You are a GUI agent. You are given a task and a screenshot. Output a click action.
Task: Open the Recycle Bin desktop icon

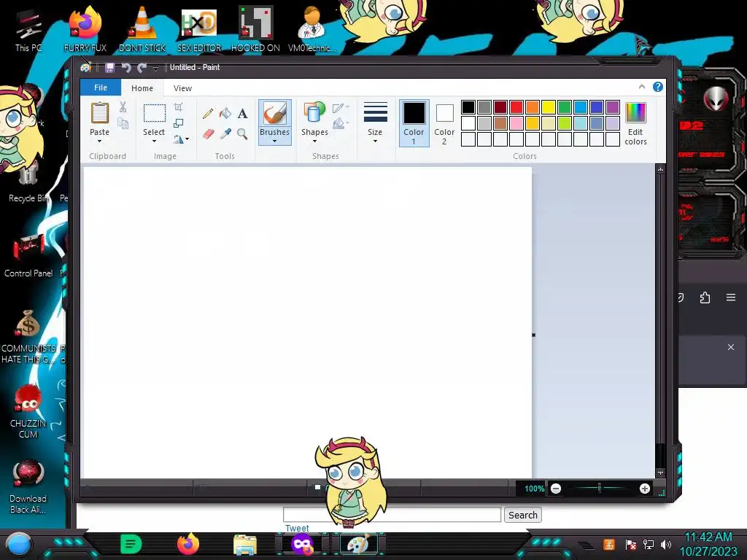point(28,181)
